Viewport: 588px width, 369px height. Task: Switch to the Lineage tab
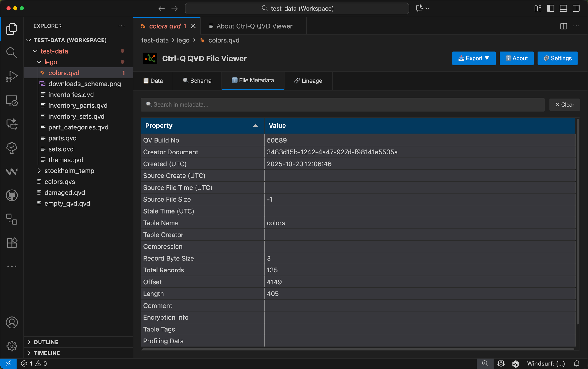[308, 81]
